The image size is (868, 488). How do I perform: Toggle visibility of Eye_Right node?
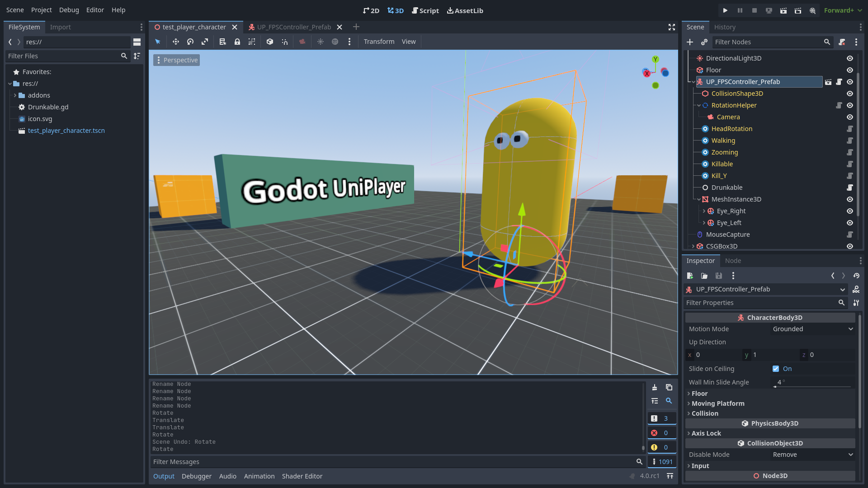click(x=850, y=211)
